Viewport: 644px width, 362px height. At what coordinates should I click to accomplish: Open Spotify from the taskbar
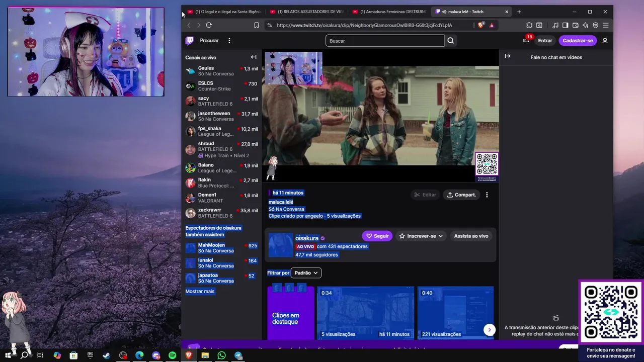point(172,355)
